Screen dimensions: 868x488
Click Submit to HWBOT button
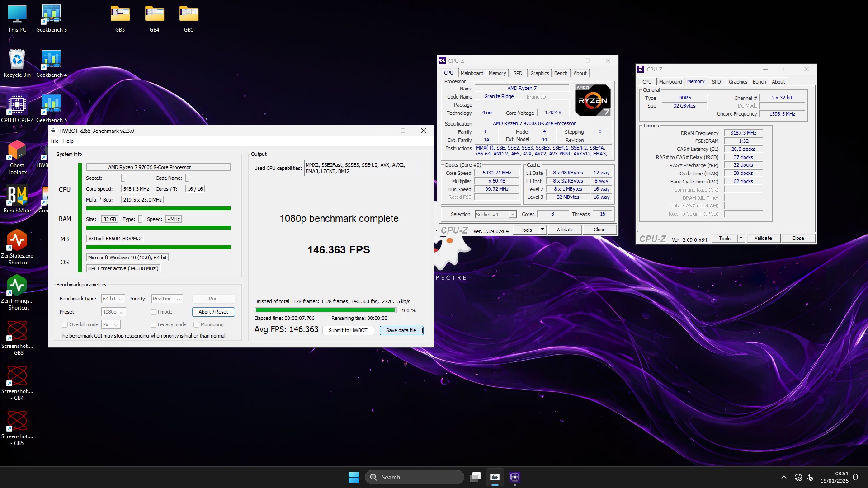click(348, 330)
